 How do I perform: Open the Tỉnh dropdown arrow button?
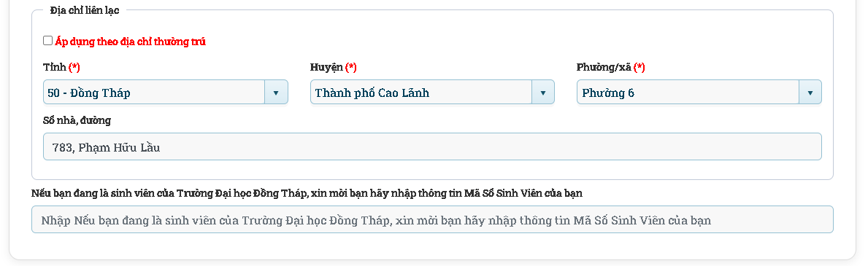(x=276, y=92)
